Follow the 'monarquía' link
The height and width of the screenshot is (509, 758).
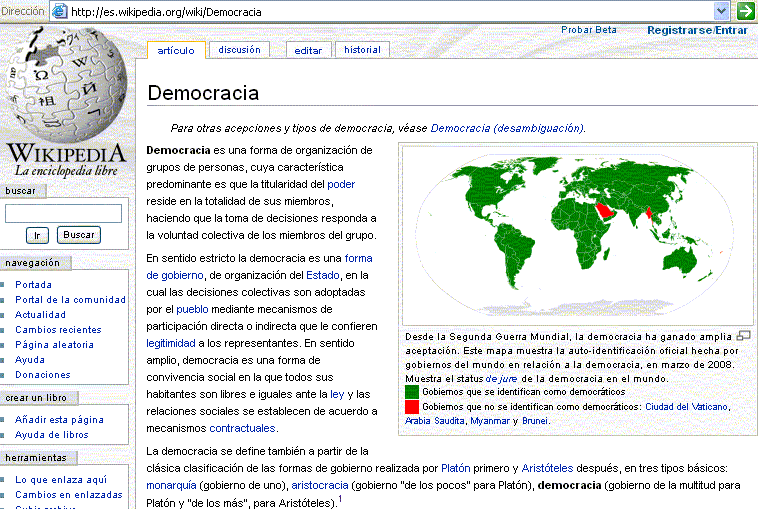tap(171, 485)
